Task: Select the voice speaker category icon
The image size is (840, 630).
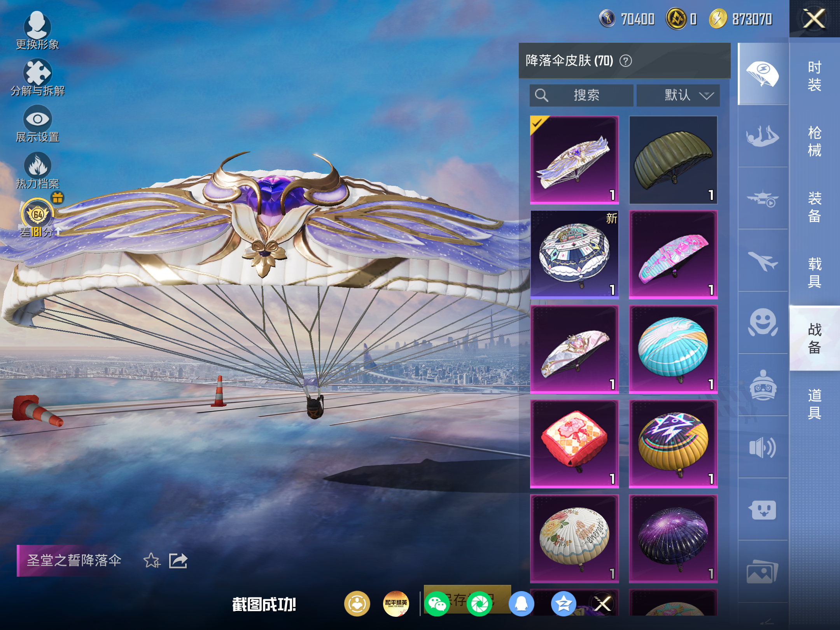Action: coord(763,447)
